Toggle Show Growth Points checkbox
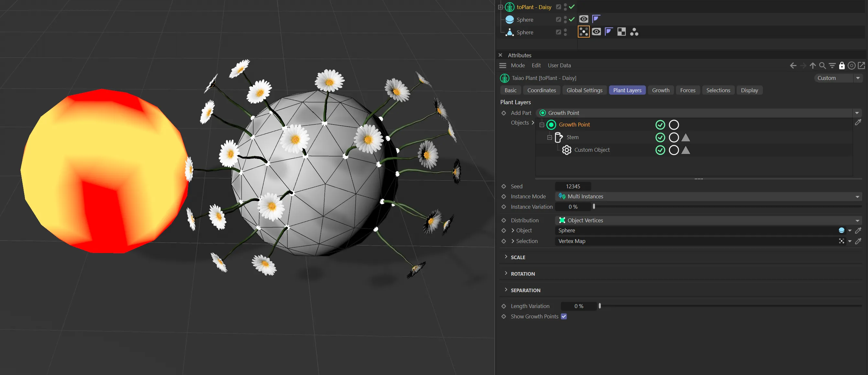 pos(564,316)
